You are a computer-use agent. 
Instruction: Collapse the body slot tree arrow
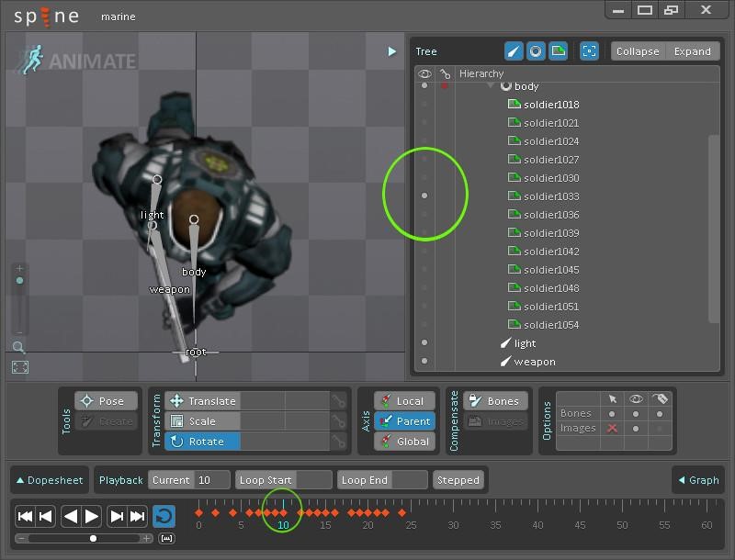(491, 85)
